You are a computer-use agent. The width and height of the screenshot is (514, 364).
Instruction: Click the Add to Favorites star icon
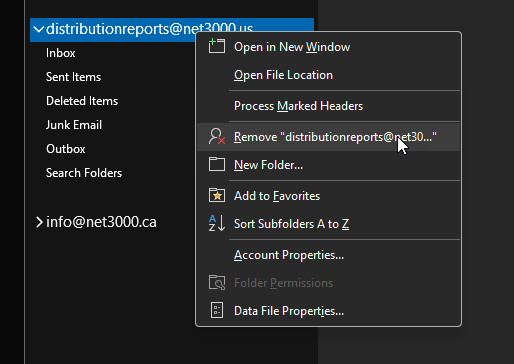[x=217, y=195]
